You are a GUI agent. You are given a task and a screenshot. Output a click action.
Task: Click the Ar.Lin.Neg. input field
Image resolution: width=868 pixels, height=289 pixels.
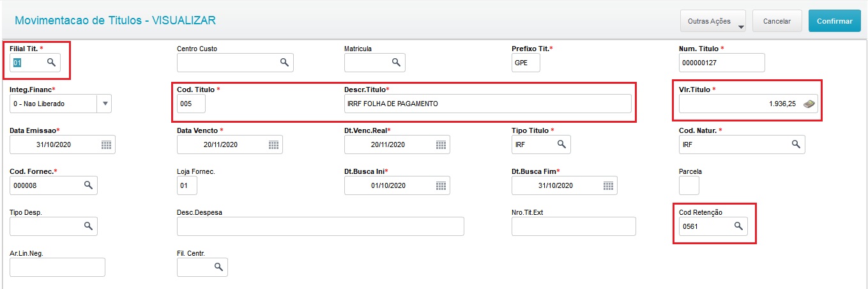(57, 267)
